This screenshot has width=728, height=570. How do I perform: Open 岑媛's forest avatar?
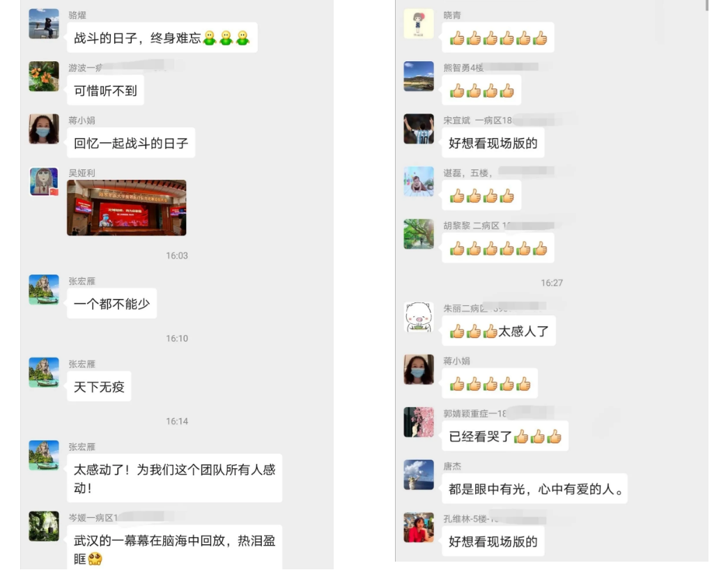(44, 526)
